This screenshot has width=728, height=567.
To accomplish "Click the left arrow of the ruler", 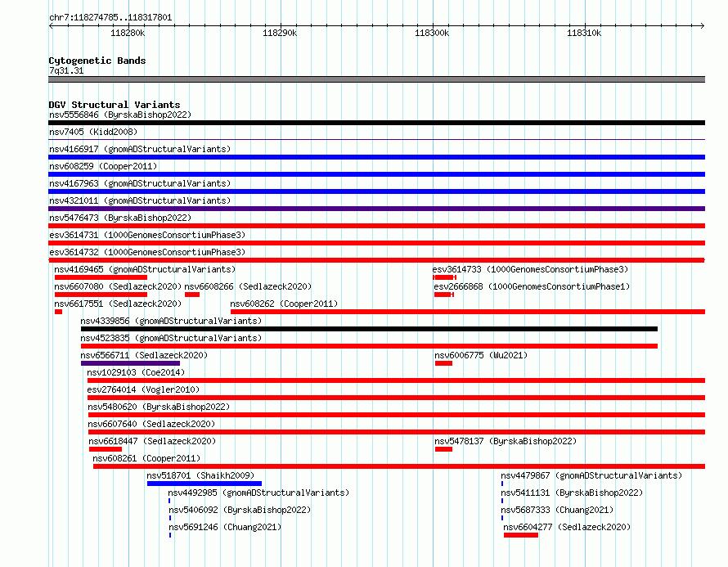I will click(51, 25).
